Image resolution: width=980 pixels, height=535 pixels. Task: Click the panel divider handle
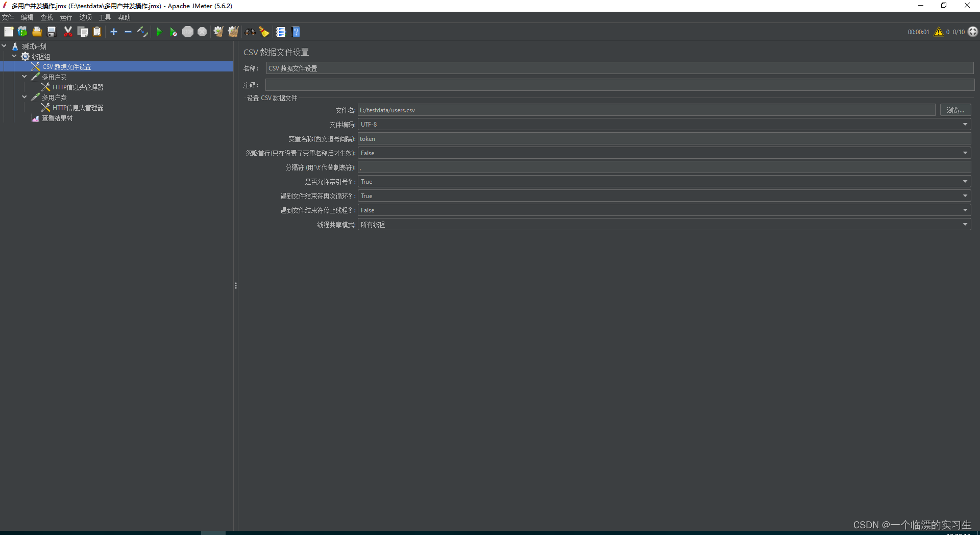pyautogui.click(x=236, y=286)
